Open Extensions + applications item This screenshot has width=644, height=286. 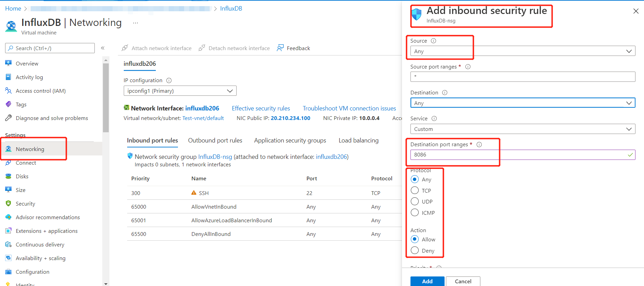[47, 231]
